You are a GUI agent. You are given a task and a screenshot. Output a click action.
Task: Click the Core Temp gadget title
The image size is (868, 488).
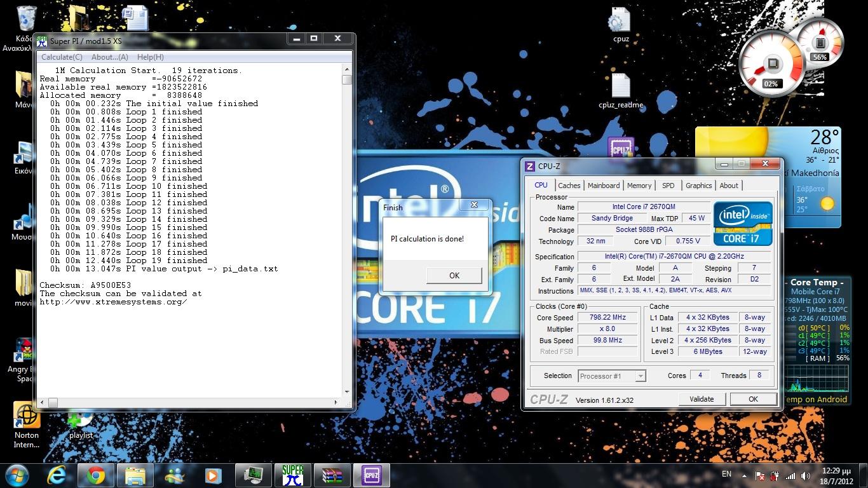point(817,282)
